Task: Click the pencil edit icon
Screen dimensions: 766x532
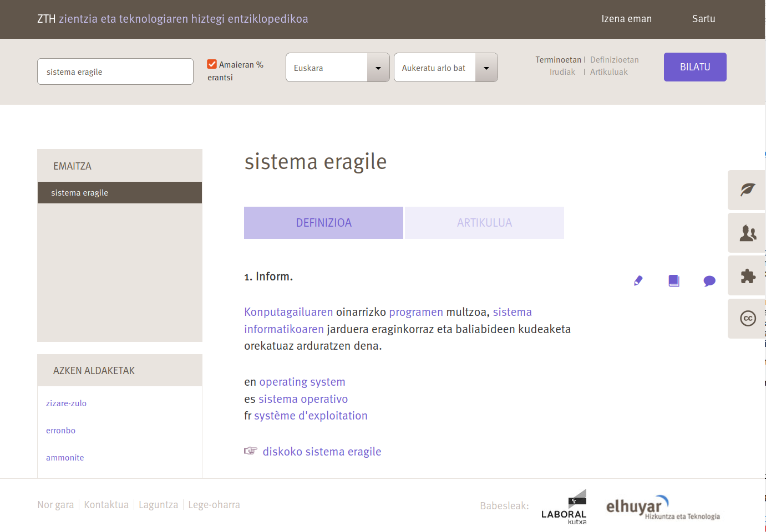Action: click(x=638, y=281)
